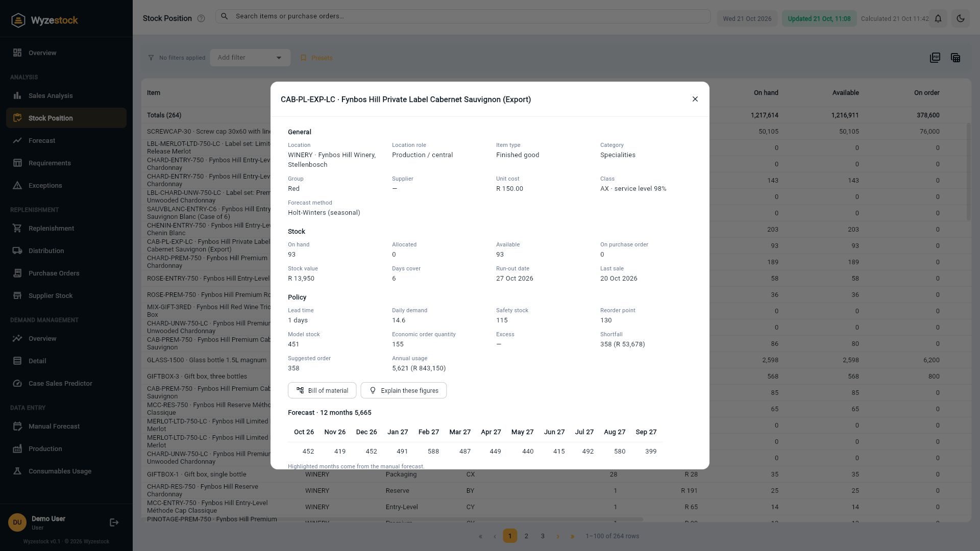Go to page 3 of rows
This screenshot has width=980, height=551.
click(543, 536)
